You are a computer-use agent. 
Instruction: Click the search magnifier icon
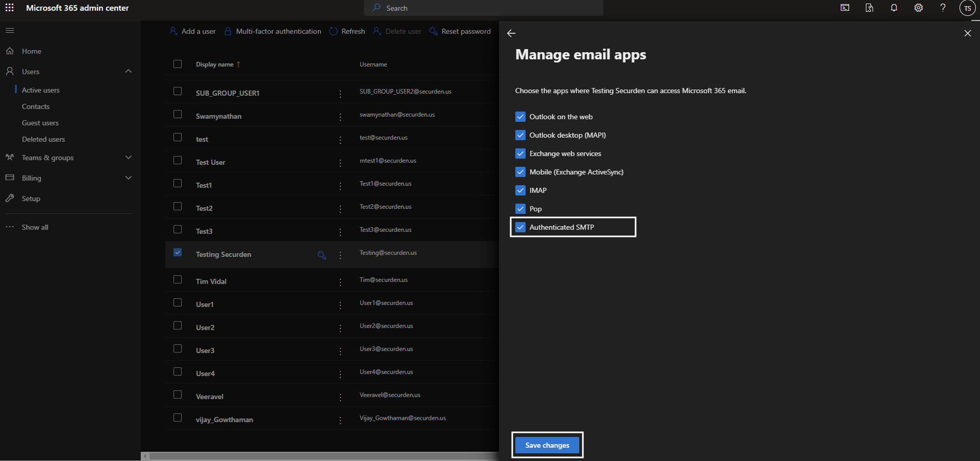tap(377, 8)
